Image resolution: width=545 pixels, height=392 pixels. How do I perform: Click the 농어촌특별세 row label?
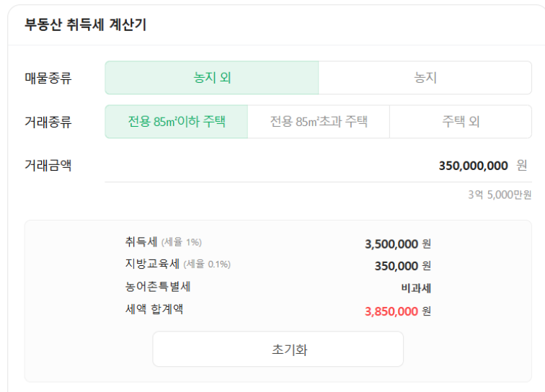(x=158, y=287)
